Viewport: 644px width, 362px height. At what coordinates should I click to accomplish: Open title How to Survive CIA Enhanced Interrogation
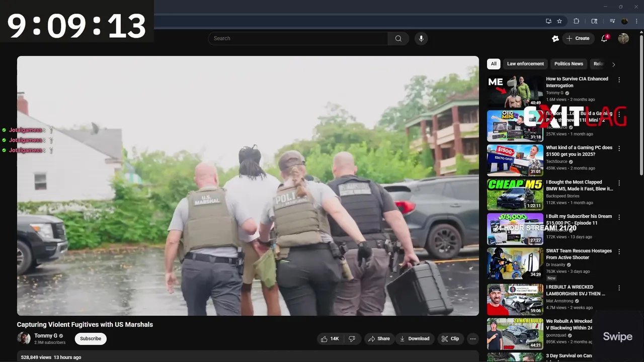(x=577, y=82)
